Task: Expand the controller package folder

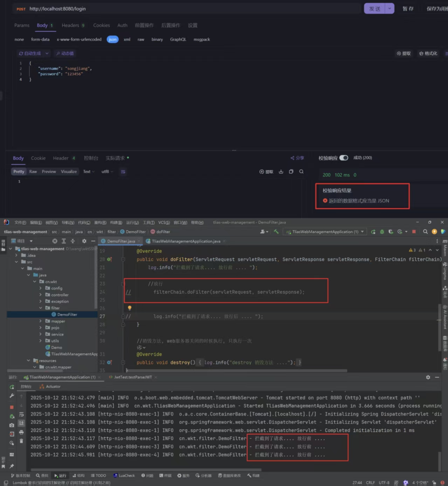Action: click(x=41, y=295)
